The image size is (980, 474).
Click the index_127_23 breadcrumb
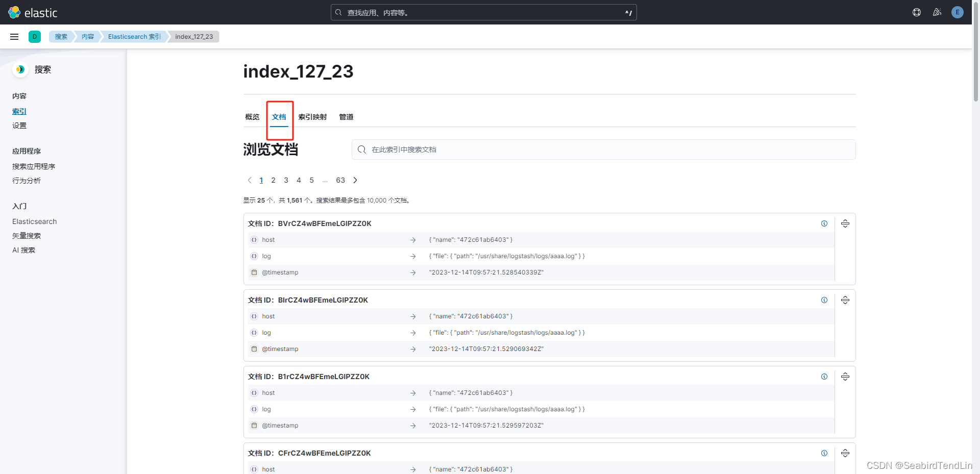coord(194,37)
